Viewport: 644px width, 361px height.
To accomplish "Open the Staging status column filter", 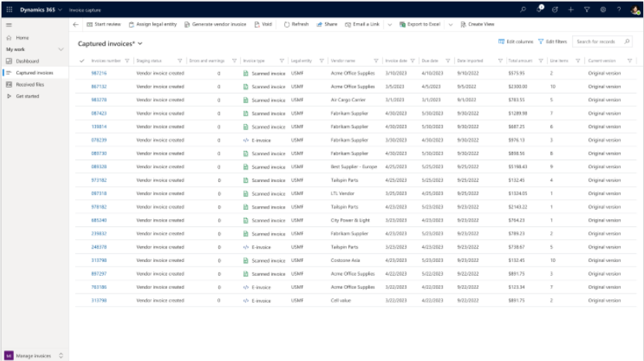I will coord(180,61).
